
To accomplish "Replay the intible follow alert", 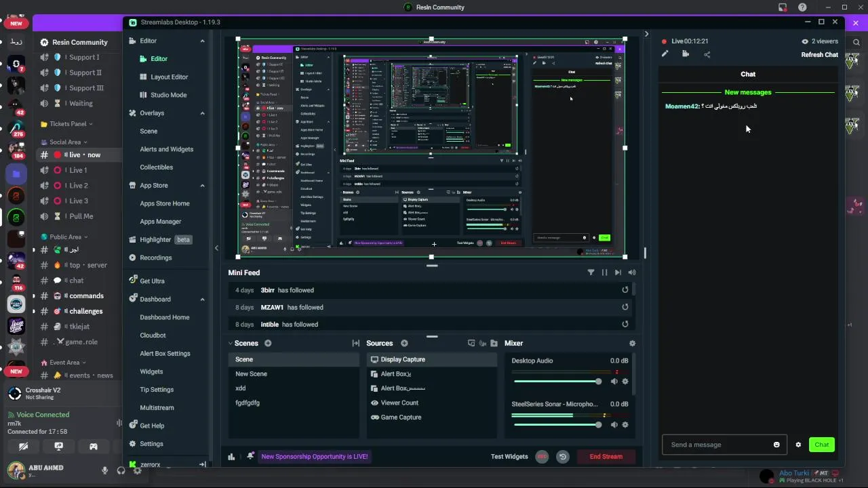I will coord(625,324).
